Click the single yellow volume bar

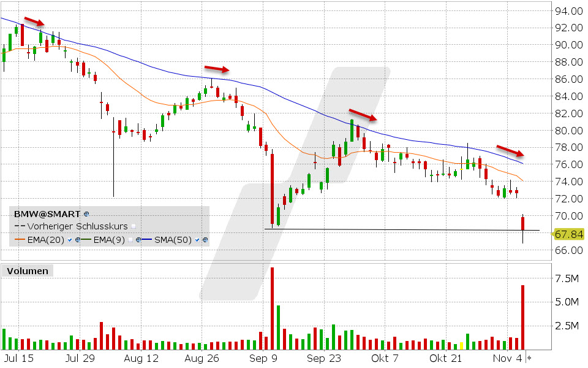(x=461, y=346)
